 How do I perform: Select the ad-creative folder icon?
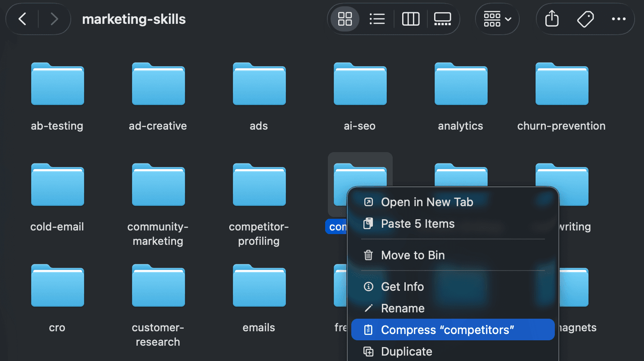[158, 84]
